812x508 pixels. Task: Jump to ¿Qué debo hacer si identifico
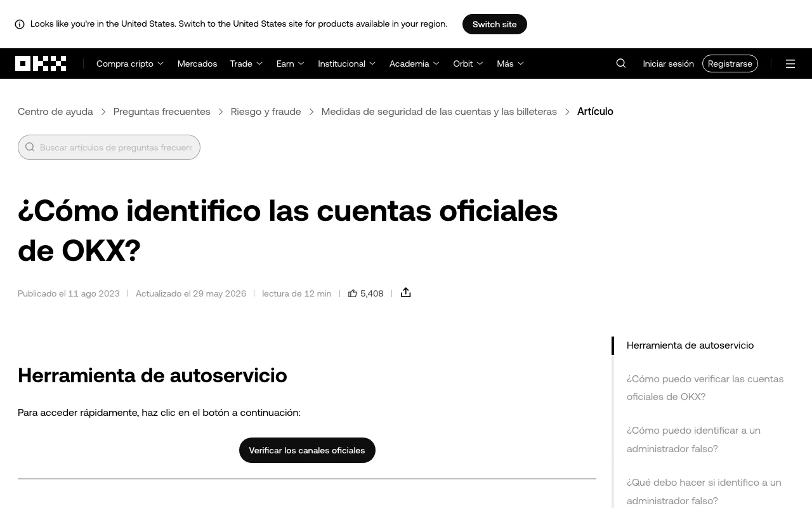704,491
